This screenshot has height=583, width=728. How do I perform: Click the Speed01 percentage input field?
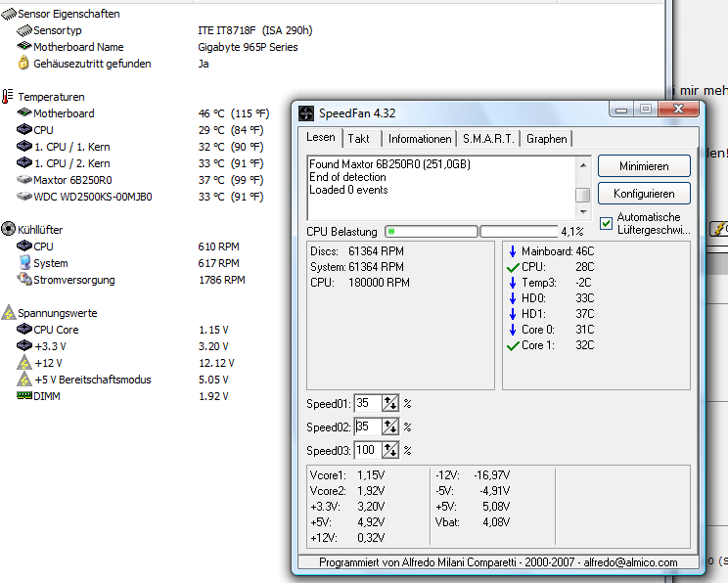[x=368, y=403]
